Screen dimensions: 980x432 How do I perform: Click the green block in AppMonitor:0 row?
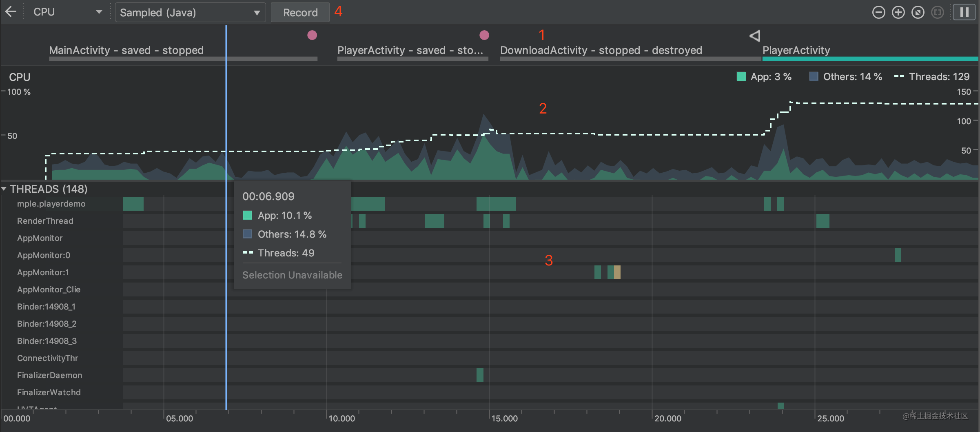point(898,255)
